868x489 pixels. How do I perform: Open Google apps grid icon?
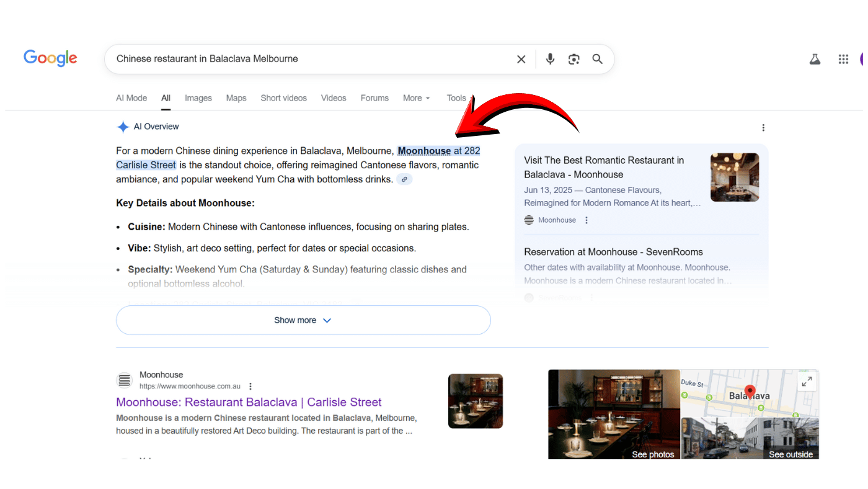pyautogui.click(x=843, y=59)
